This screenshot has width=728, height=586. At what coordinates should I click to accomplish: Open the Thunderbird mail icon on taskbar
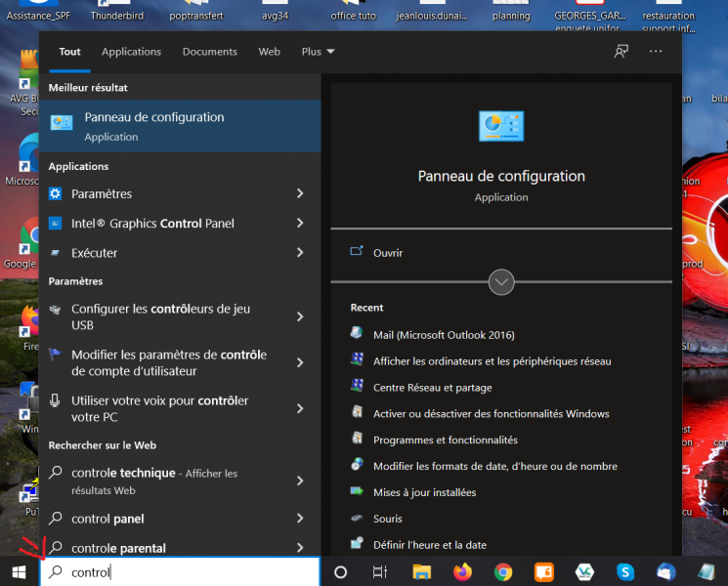tap(665, 572)
